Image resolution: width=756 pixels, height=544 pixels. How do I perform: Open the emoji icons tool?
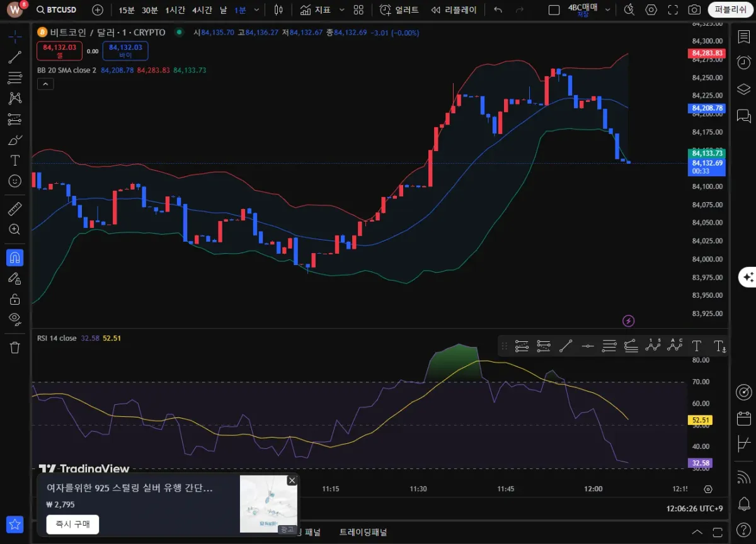click(15, 181)
